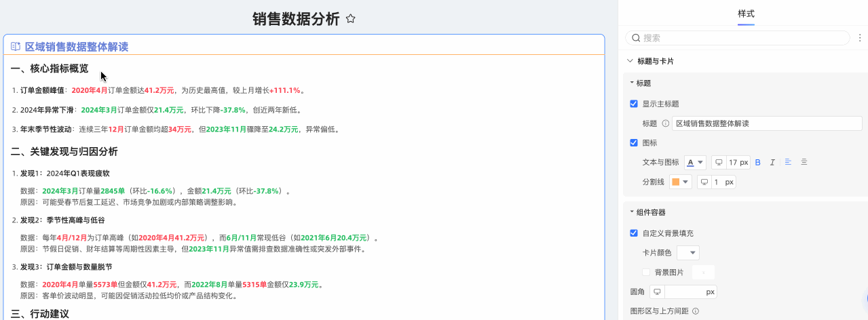Screen dimensions: 868x320
Task: Set title alignment to center
Action: (804, 162)
